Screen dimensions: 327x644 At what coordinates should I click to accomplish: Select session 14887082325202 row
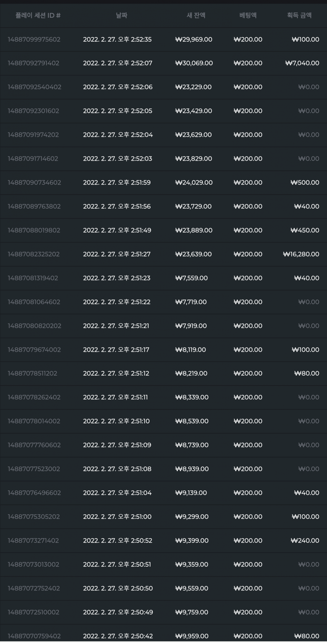coord(163,254)
